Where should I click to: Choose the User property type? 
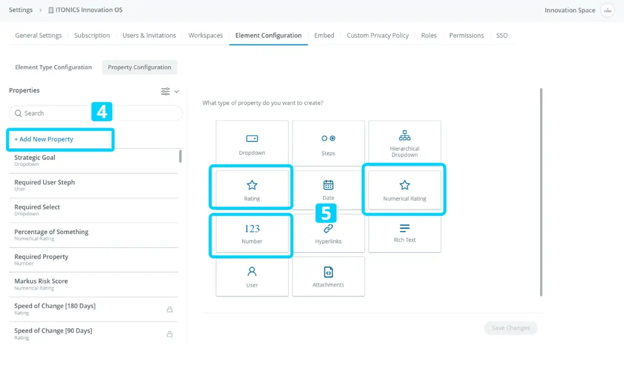(x=252, y=277)
